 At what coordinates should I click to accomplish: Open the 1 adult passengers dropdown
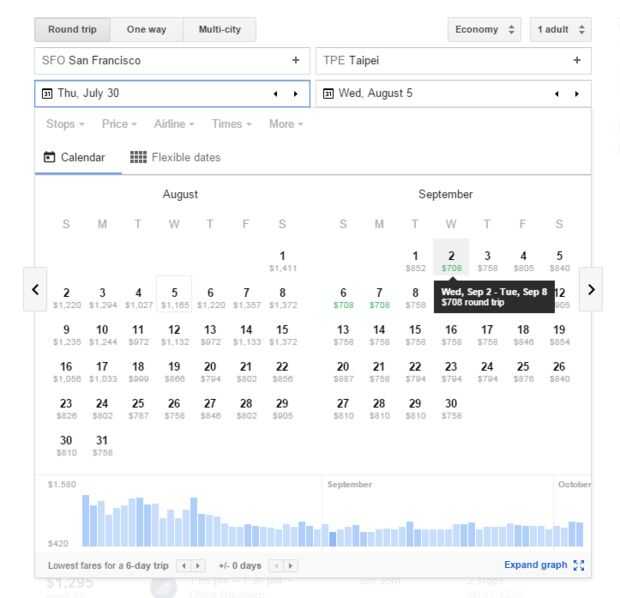[x=560, y=29]
